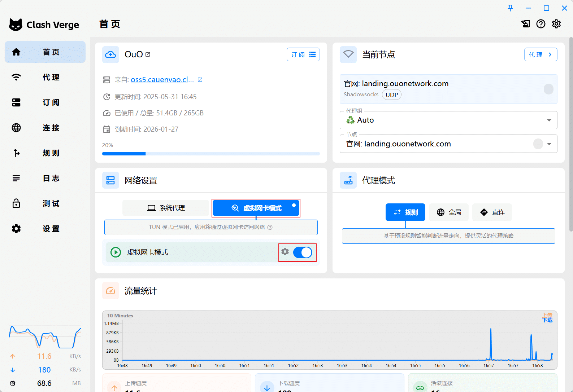This screenshot has width=573, height=392.
Task: Open the 代理 button with chevron
Action: (541, 54)
